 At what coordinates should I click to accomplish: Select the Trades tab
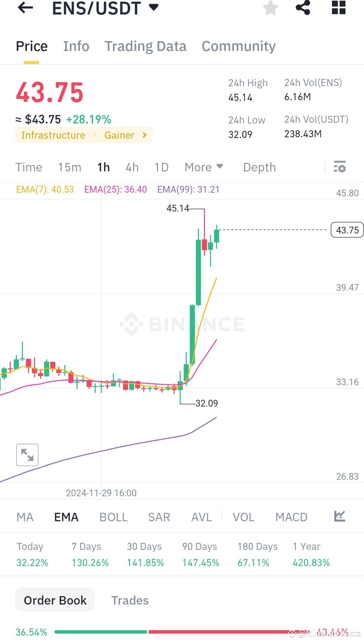130,601
